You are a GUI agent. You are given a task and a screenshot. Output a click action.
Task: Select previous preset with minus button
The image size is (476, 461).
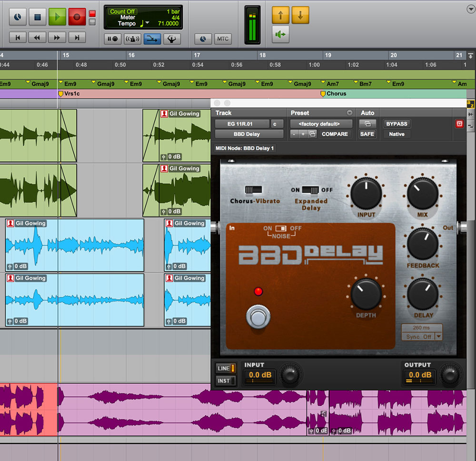coord(294,134)
